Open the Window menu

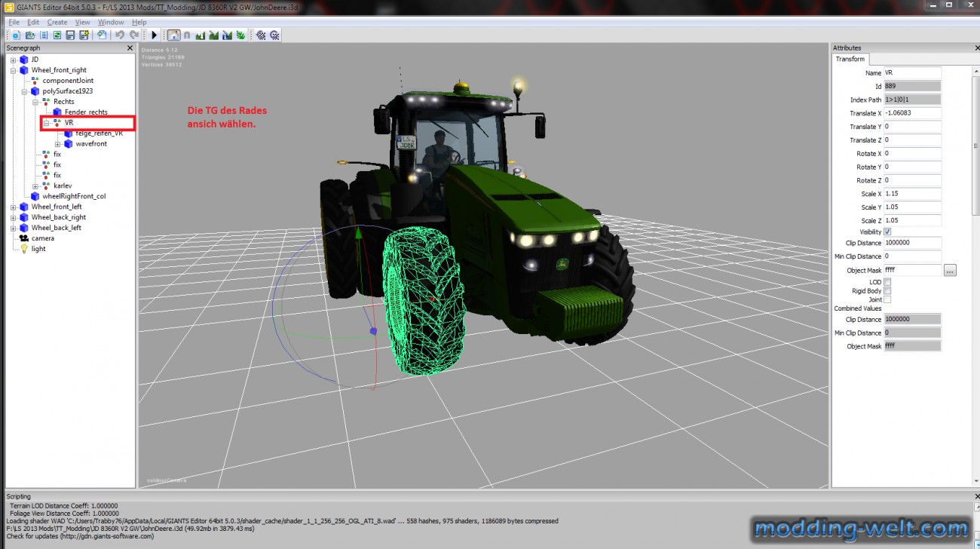111,22
